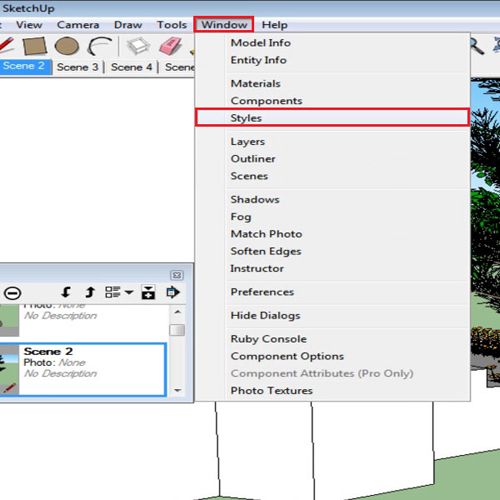Select the Scene 2 thumbnail in scenes list
Image resolution: width=500 pixels, height=500 pixels.
pyautogui.click(x=9, y=370)
